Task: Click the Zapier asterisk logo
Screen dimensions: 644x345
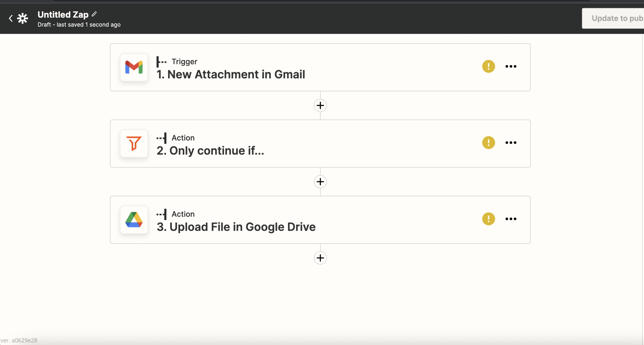Action: pos(23,18)
